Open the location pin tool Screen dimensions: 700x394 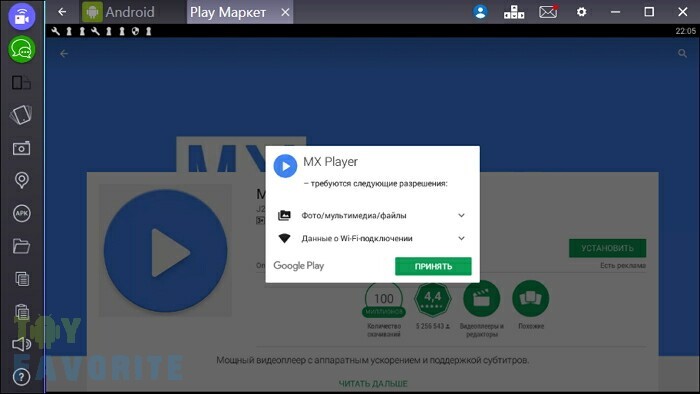pos(21,180)
